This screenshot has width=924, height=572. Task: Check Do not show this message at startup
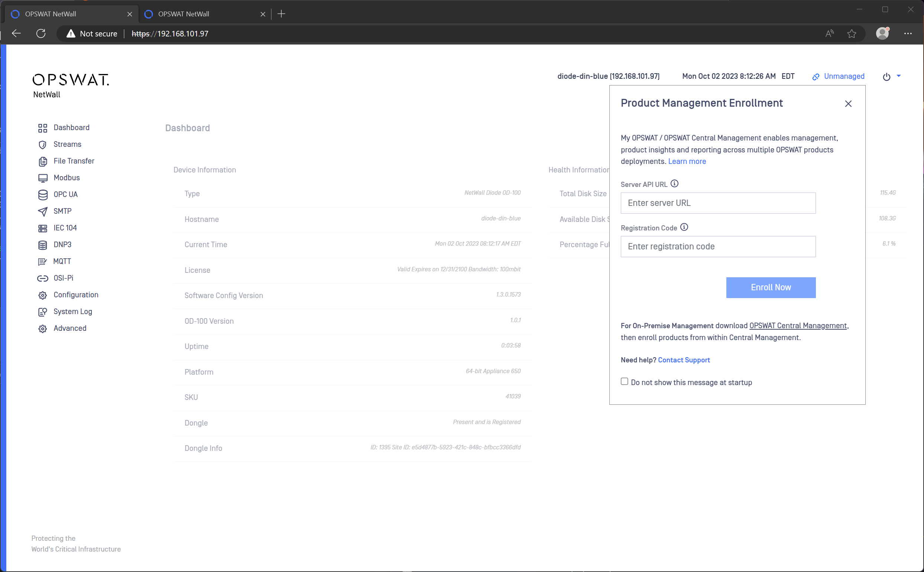pos(625,381)
